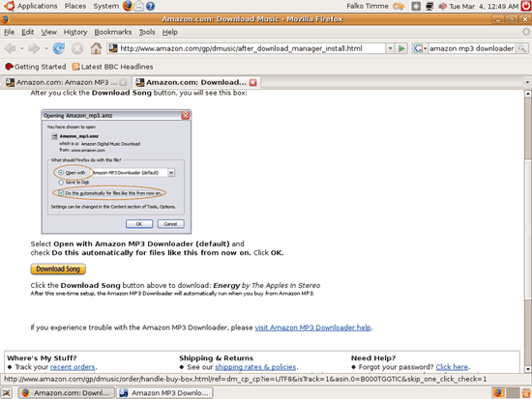Open the Bookmarks menu
Viewport: 532px width, 399px height.
113,32
